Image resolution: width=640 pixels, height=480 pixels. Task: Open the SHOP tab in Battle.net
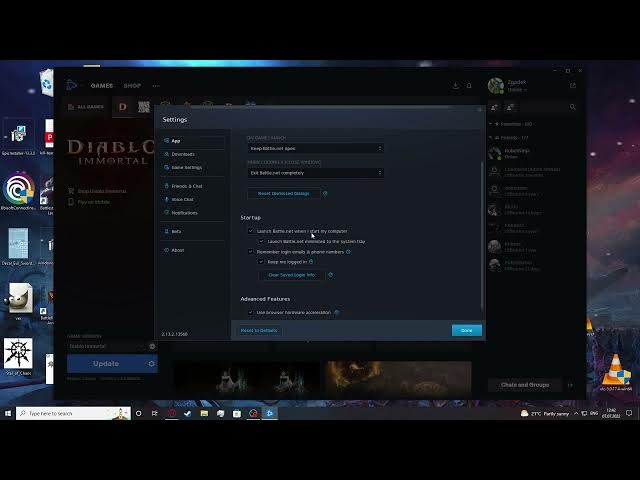[132, 86]
